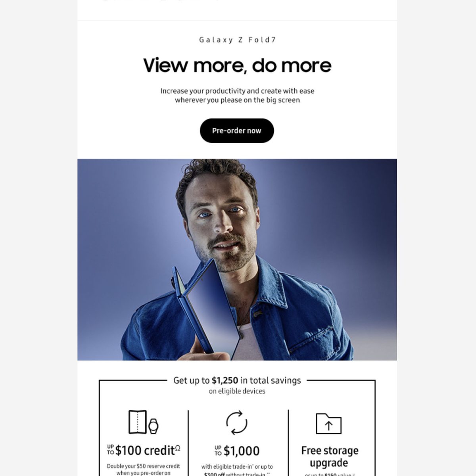Click the Pre-order now button
This screenshot has width=476, height=476.
237,131
